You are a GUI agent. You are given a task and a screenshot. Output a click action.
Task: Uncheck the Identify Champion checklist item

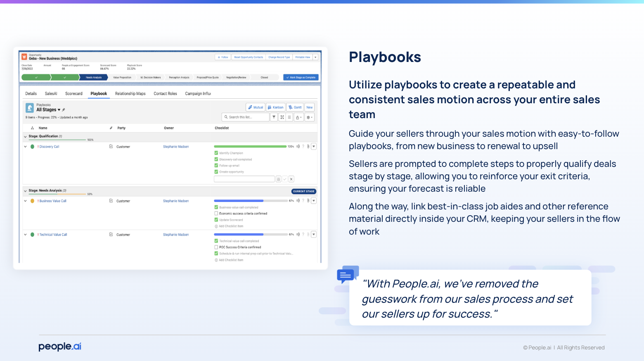tap(216, 153)
